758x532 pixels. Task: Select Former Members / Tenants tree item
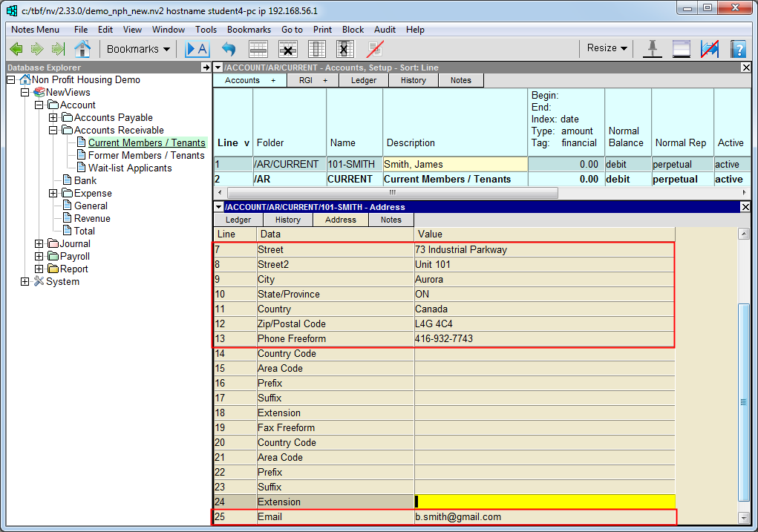[146, 155]
